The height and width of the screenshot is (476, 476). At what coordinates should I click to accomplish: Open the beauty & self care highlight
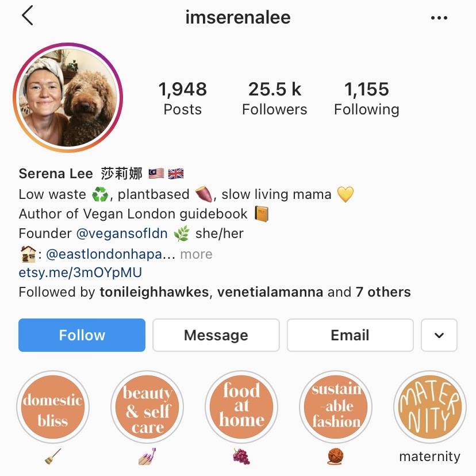[x=147, y=407]
